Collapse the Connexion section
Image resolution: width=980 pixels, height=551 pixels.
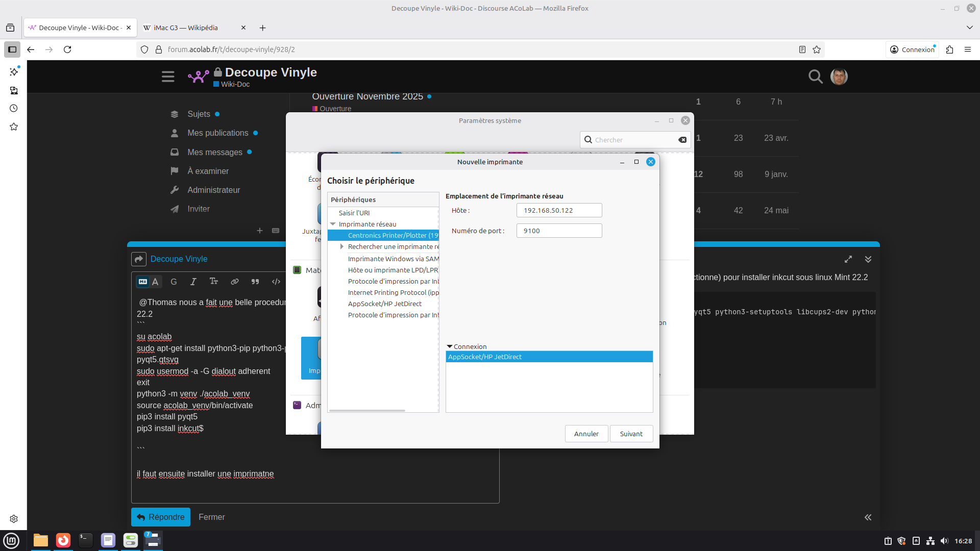450,346
